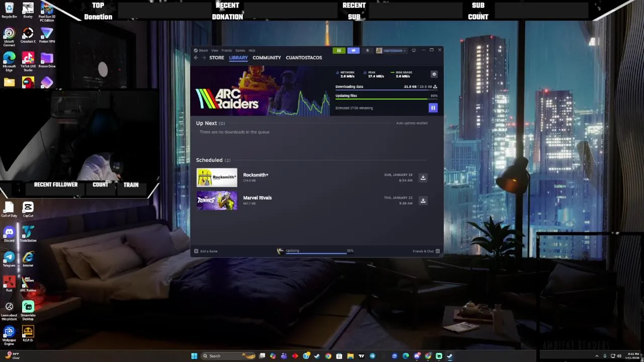Screen dimensions: 644x362
Task: Click Auto-updates enabled text
Action: (412, 123)
